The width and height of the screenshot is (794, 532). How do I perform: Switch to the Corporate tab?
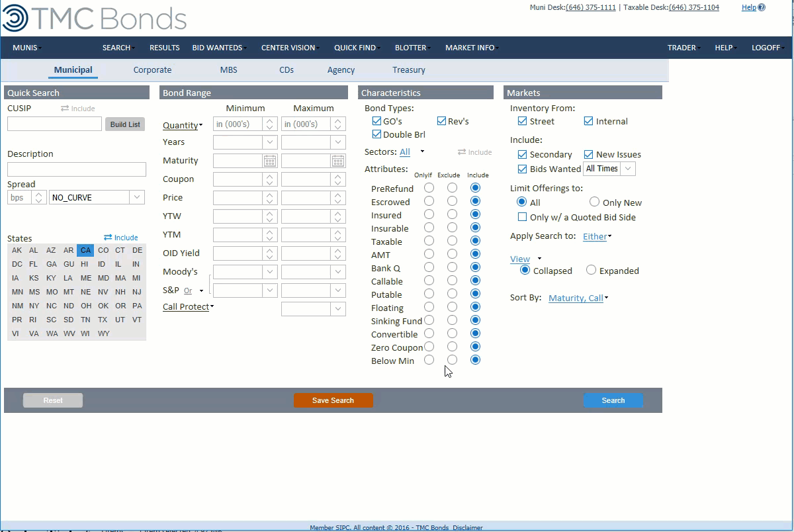tap(152, 70)
